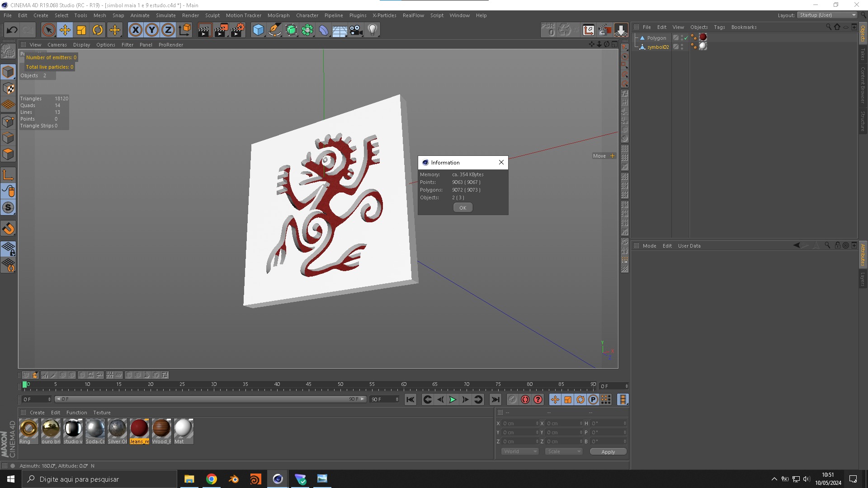Toggle Z axis lock
868x488 pixels.
point(168,30)
